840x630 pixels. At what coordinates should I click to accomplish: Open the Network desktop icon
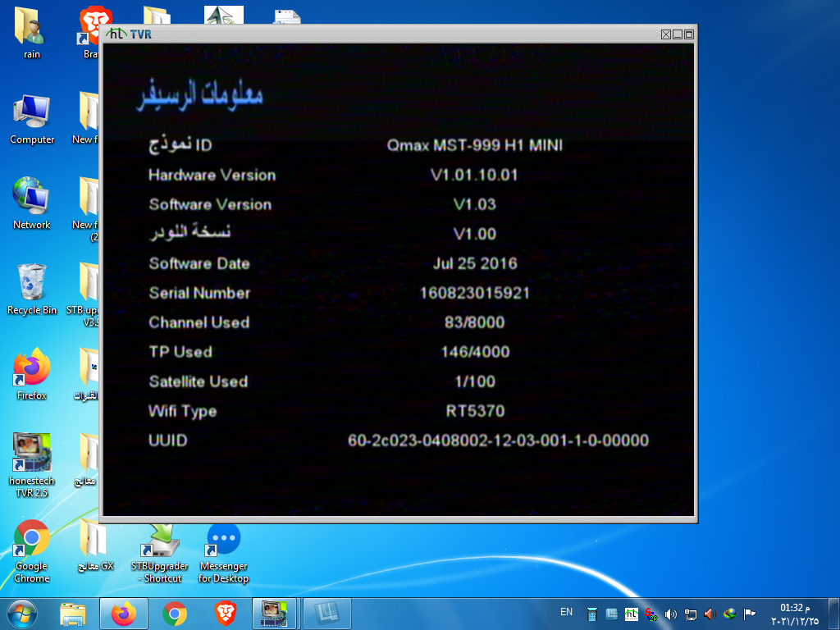tap(32, 203)
